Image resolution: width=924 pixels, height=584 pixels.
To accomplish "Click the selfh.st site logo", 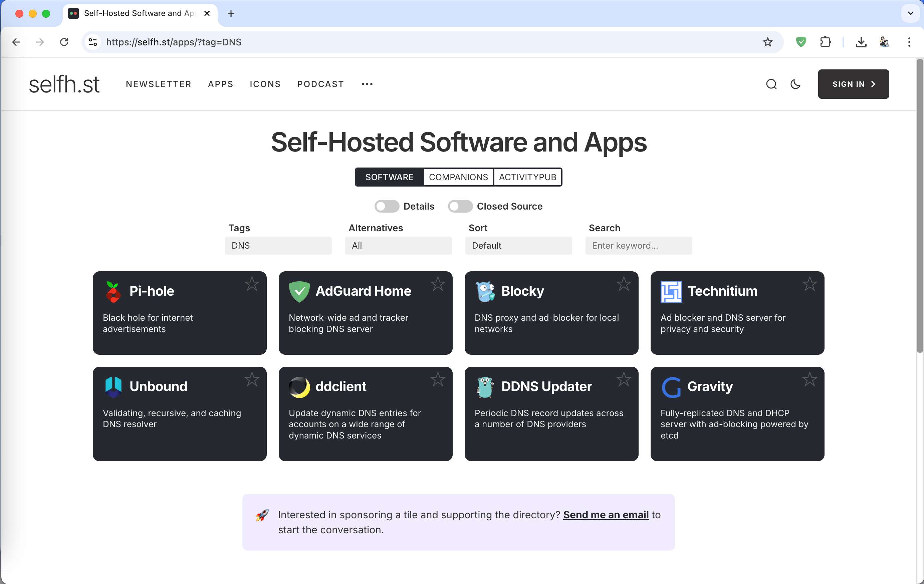I will [x=64, y=84].
